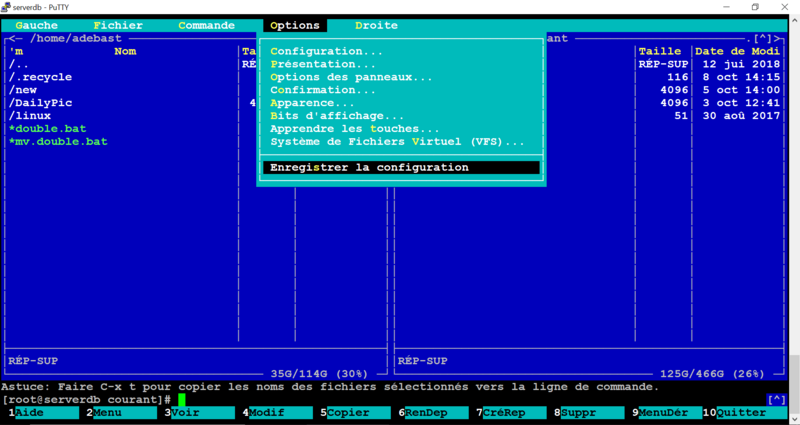The height and width of the screenshot is (425, 800).
Task: Select Enregistrer la configuration
Action: pyautogui.click(x=402, y=167)
